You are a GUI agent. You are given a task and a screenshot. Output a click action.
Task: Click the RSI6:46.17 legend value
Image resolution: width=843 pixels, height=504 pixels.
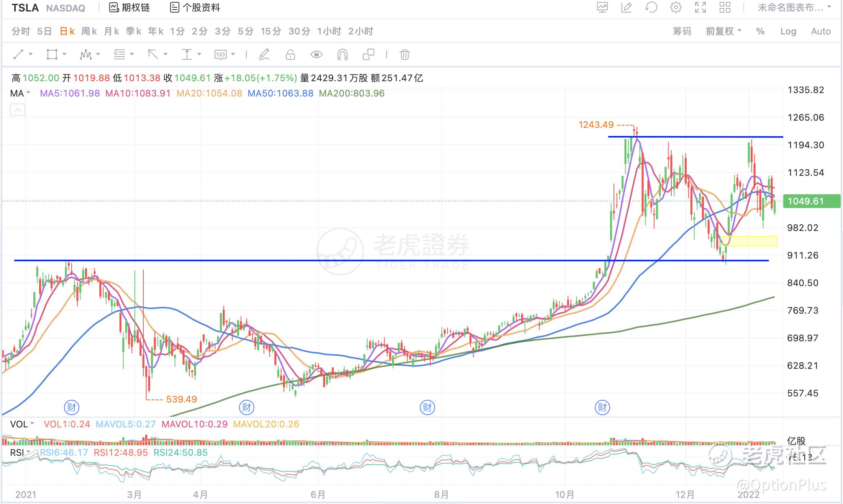point(64,452)
